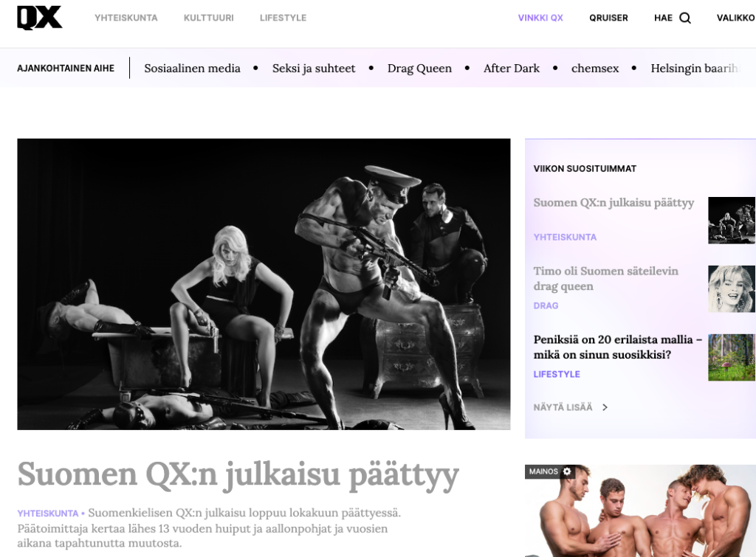Screen dimensions: 756x557
Task: Open search via magnifying glass icon
Action: click(685, 18)
